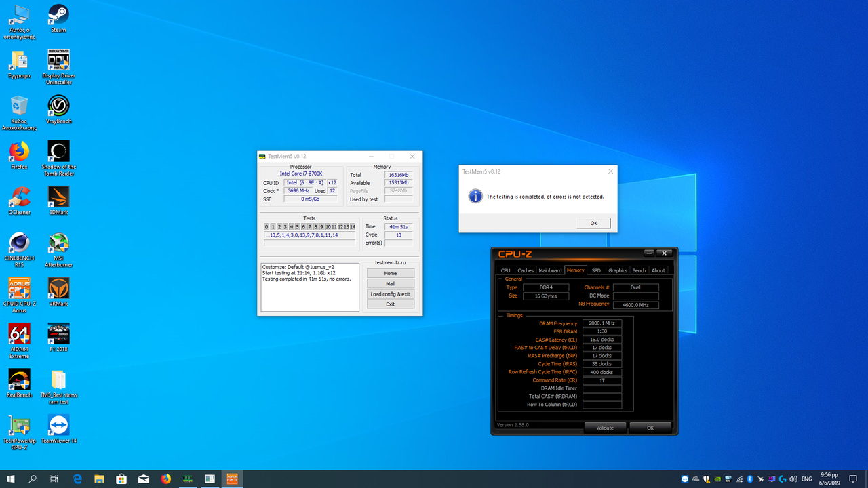Click the Row Refresh Cycle Time 400 clocks value
Image resolution: width=868 pixels, height=488 pixels.
point(602,372)
